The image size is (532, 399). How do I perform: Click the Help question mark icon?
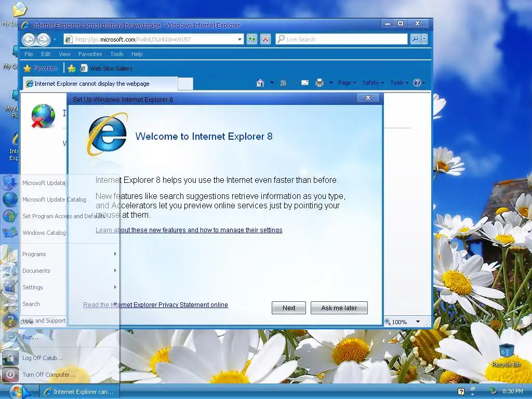[417, 83]
